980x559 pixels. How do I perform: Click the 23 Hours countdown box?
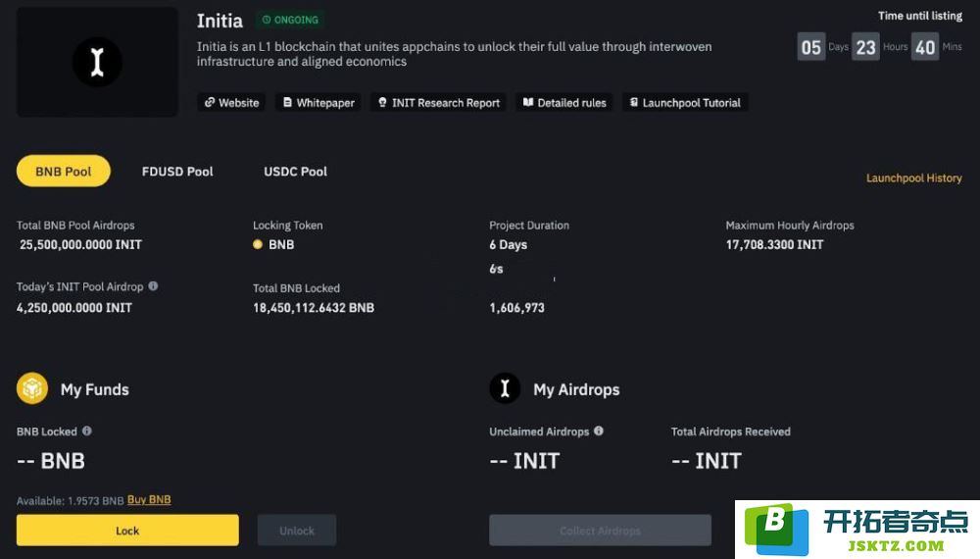pos(865,47)
